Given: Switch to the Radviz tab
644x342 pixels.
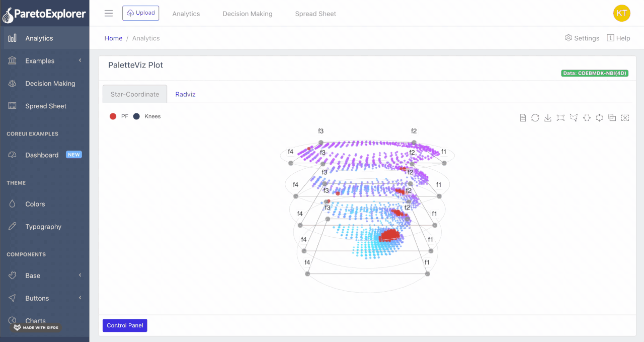Looking at the screenshot, I should click(185, 94).
